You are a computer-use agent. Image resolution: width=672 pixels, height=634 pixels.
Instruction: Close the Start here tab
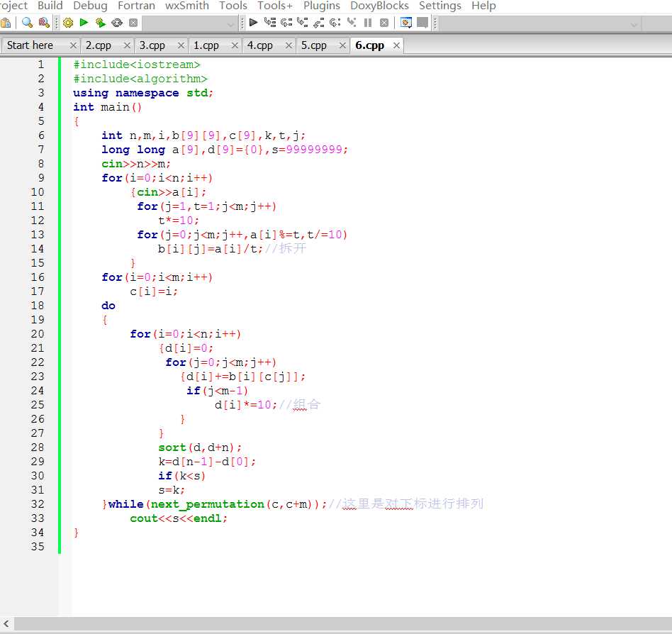tap(73, 45)
